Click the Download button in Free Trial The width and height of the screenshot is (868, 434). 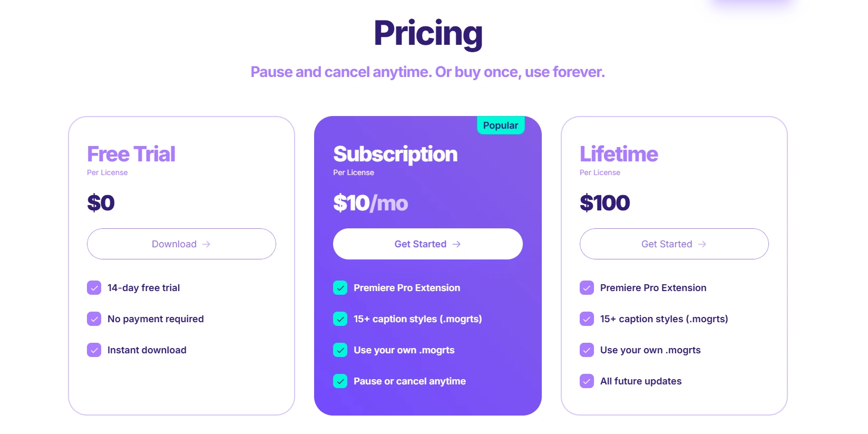(181, 244)
